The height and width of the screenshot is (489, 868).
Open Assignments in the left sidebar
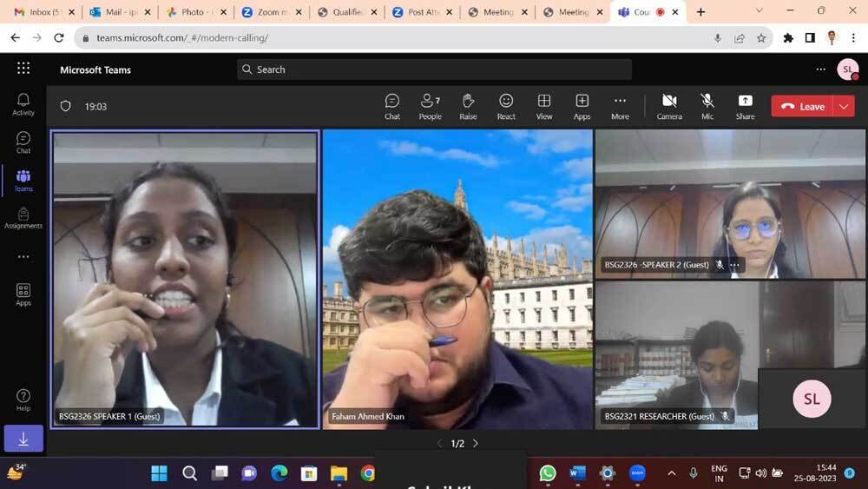23,218
